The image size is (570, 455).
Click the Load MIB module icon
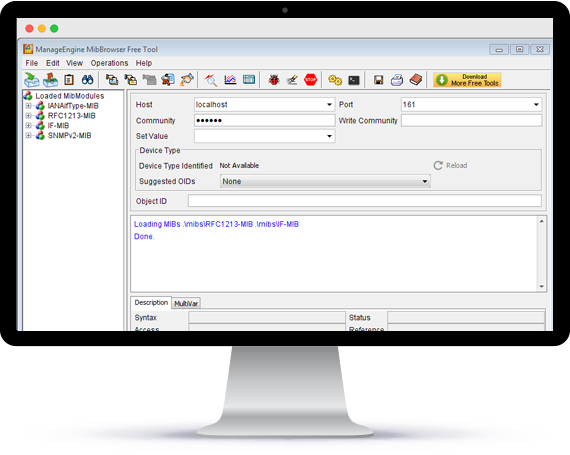(32, 80)
